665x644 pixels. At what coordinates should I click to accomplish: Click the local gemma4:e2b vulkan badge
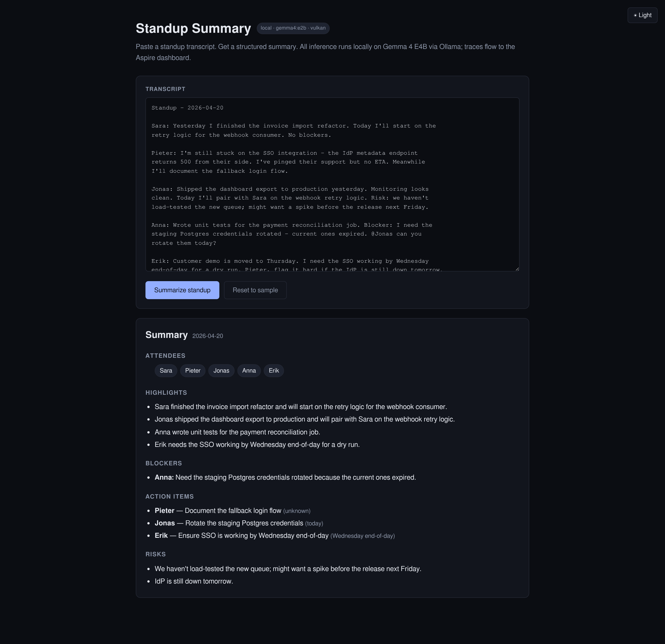pyautogui.click(x=293, y=28)
